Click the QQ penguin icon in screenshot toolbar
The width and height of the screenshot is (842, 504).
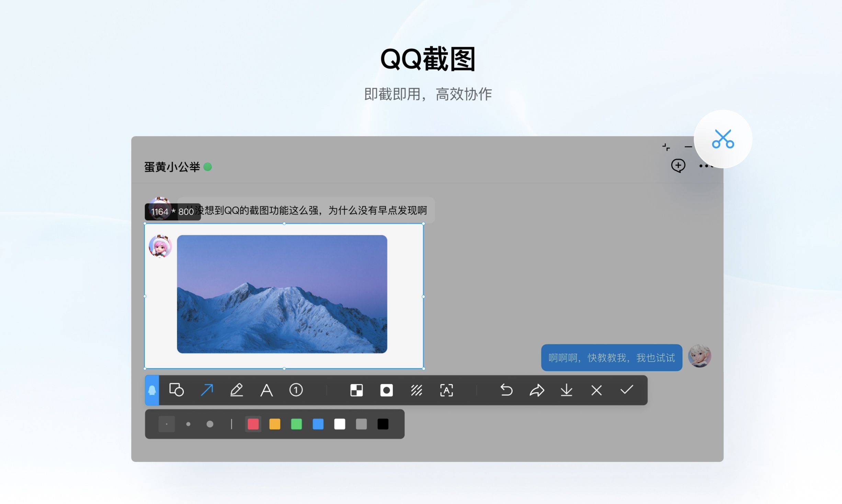click(x=152, y=390)
